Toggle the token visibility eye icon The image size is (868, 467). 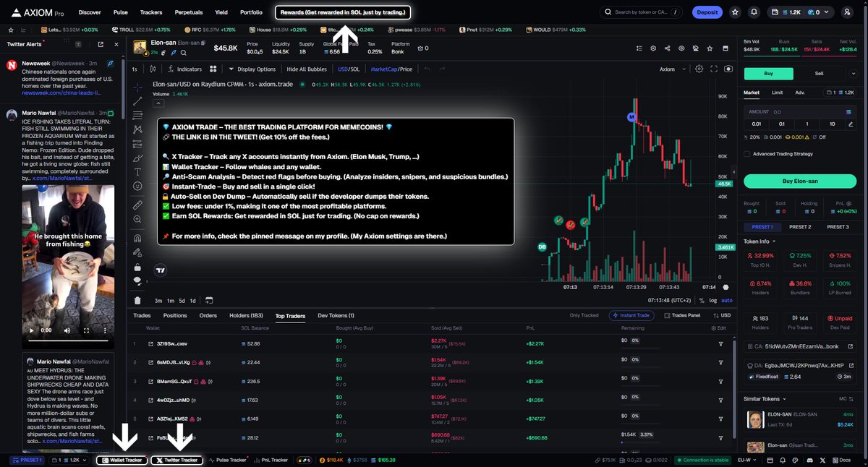tap(681, 48)
